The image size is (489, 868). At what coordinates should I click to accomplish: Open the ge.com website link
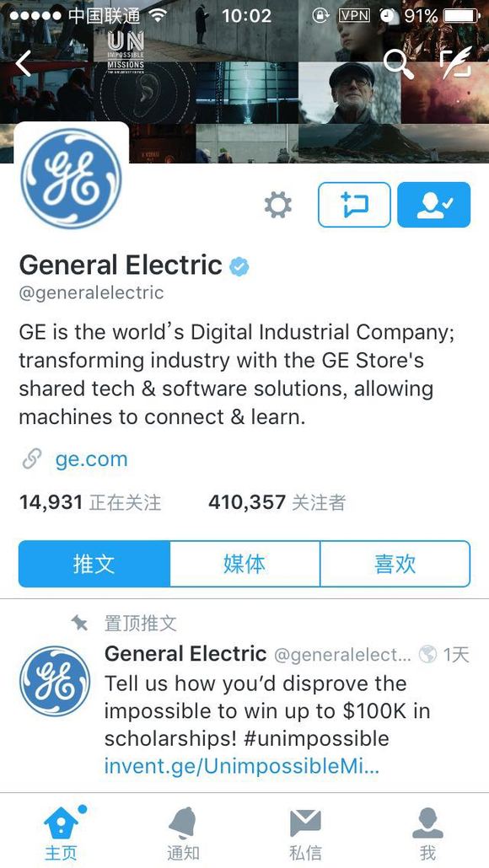pyautogui.click(x=91, y=459)
